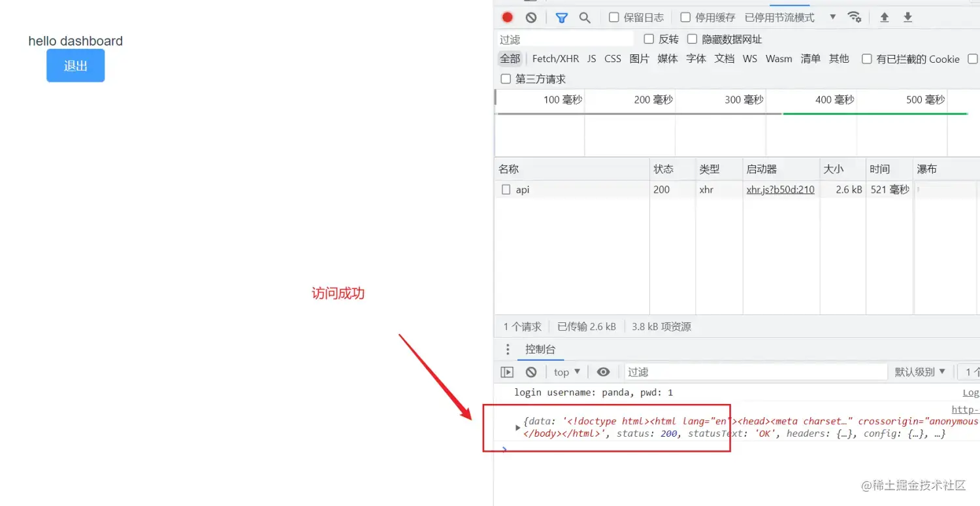Open the api request entry
Viewport: 980px width, 506px height.
click(523, 190)
